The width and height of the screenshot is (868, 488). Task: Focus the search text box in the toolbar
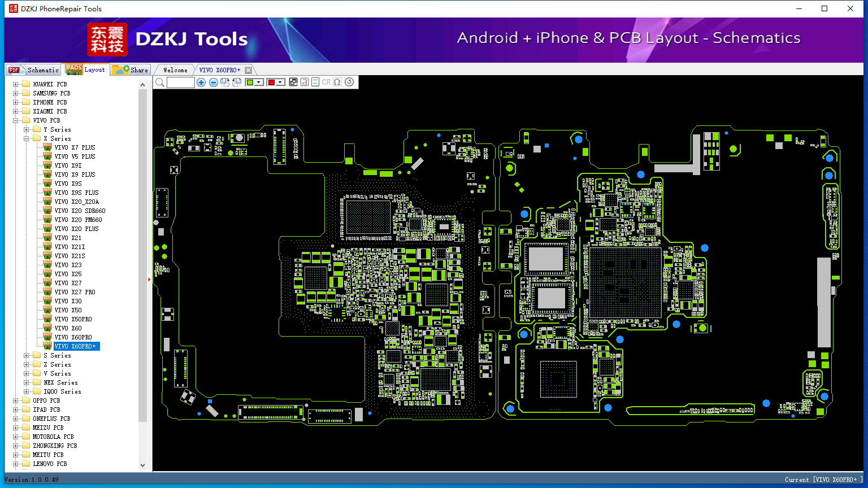(x=181, y=82)
